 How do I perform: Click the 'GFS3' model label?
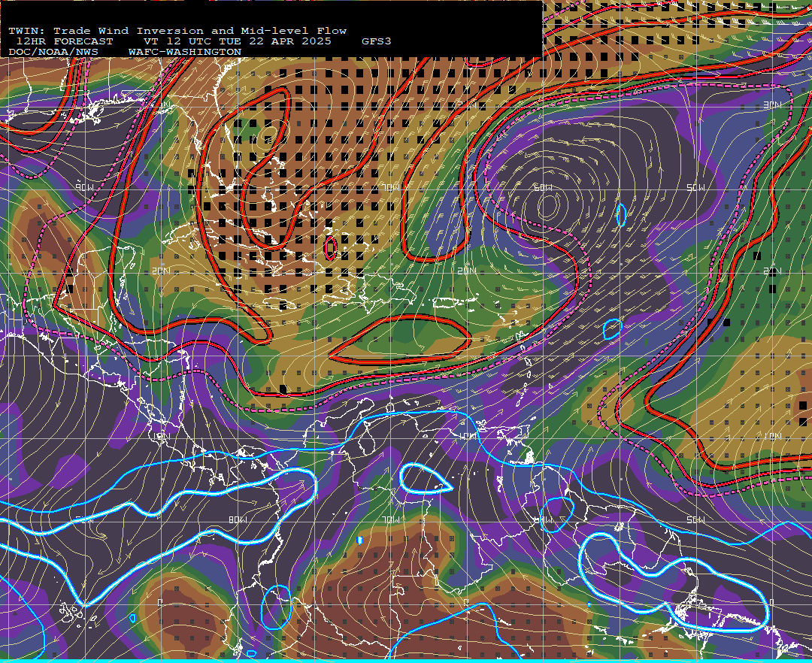[x=377, y=41]
